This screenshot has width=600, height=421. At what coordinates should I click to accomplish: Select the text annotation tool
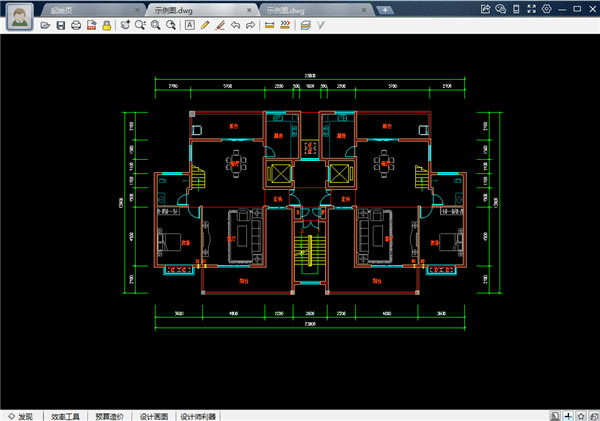pyautogui.click(x=191, y=24)
